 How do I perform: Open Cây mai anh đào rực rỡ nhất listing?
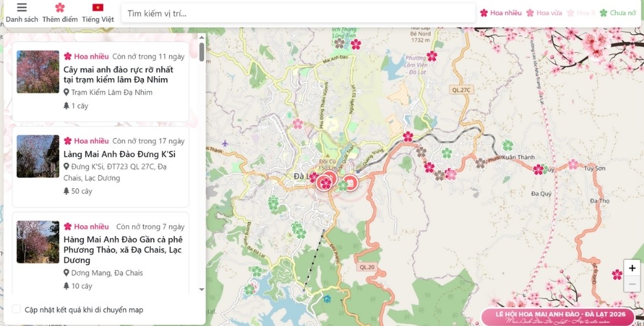point(118,74)
